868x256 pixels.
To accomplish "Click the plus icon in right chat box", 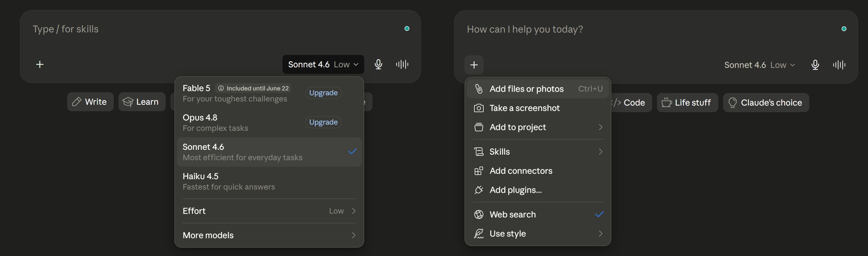I will [474, 65].
